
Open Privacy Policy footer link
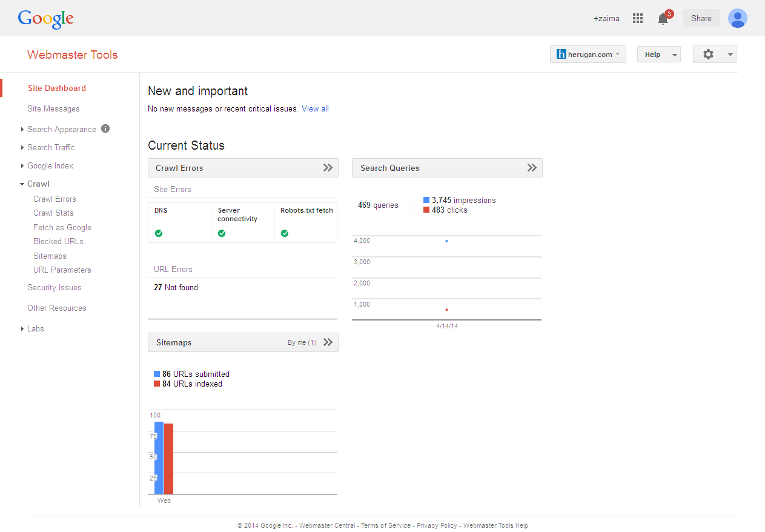pyautogui.click(x=437, y=526)
